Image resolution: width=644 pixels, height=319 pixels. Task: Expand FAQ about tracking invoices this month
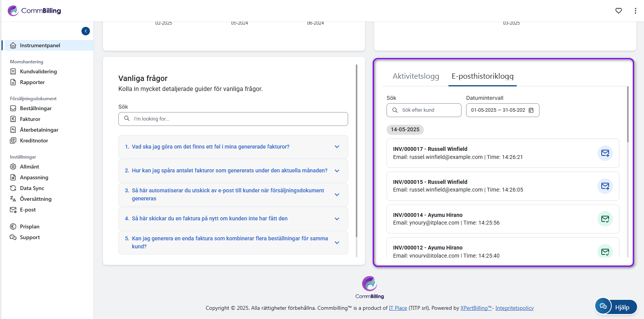pyautogui.click(x=233, y=170)
